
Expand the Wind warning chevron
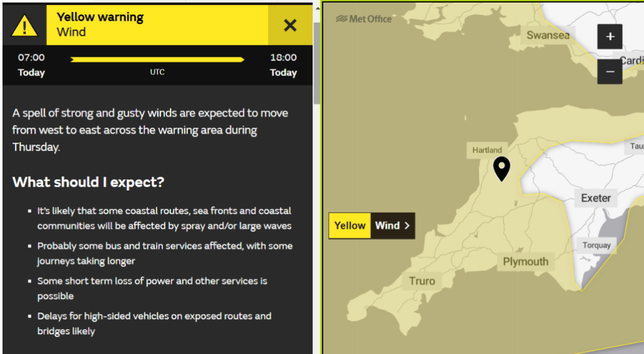click(406, 226)
